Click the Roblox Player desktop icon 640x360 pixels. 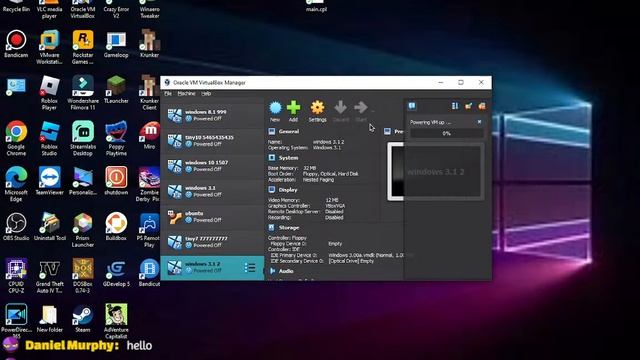(49, 93)
